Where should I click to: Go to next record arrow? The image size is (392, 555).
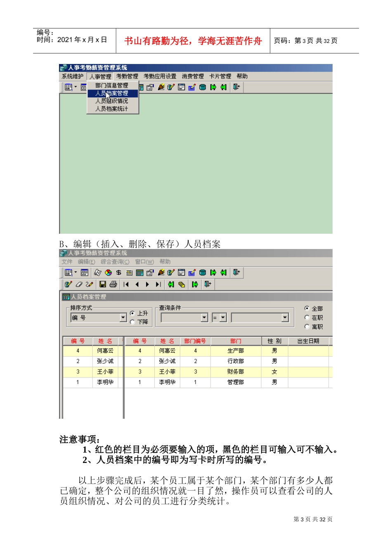(x=147, y=284)
